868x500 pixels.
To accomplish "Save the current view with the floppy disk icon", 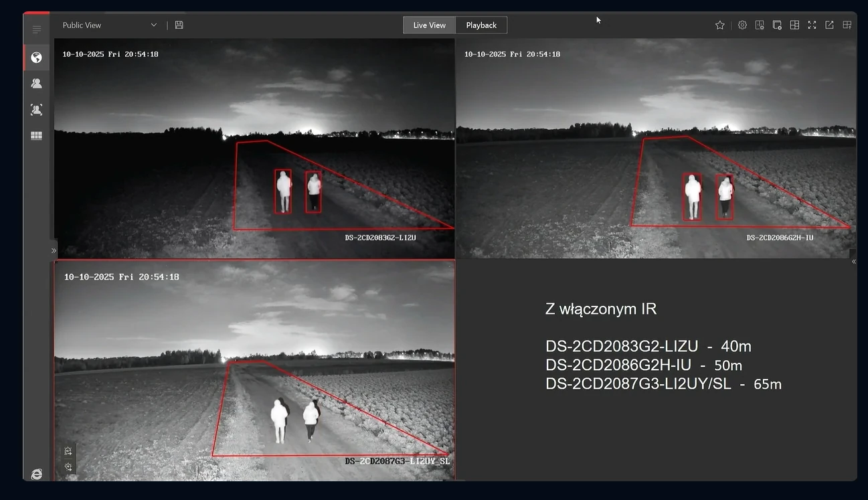I will [x=179, y=25].
